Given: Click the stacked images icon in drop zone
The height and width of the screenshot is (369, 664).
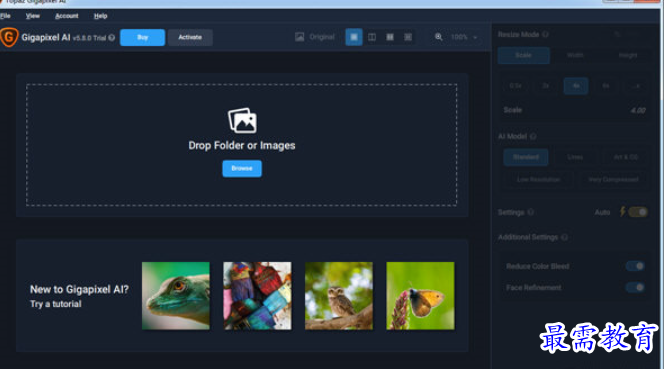Looking at the screenshot, I should point(242,120).
